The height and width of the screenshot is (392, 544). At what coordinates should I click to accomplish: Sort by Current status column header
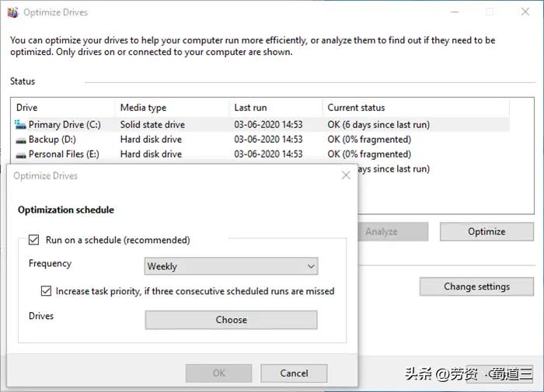tap(416, 107)
